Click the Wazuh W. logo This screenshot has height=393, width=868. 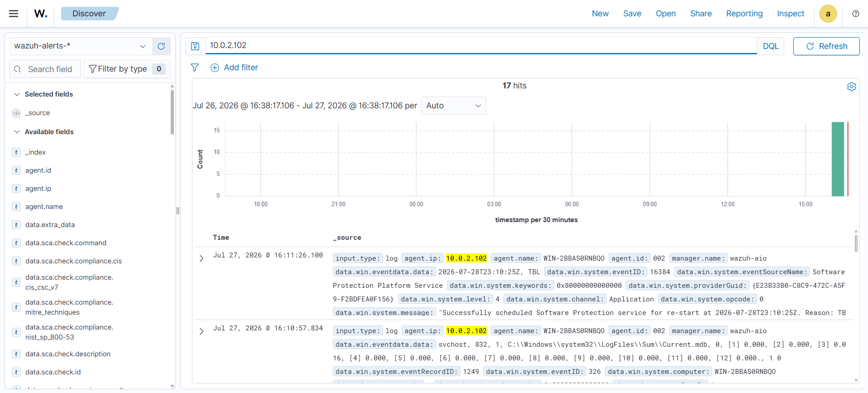(41, 14)
